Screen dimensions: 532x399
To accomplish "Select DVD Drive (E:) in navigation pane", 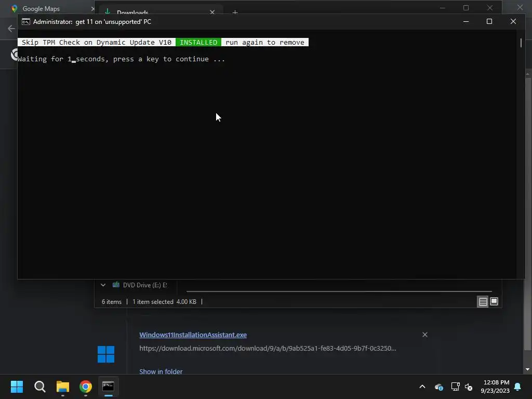I will coord(145,285).
